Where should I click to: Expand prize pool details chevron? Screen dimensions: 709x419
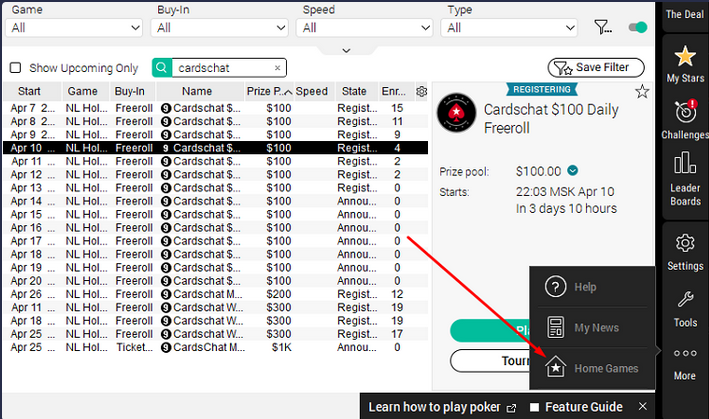(x=572, y=171)
